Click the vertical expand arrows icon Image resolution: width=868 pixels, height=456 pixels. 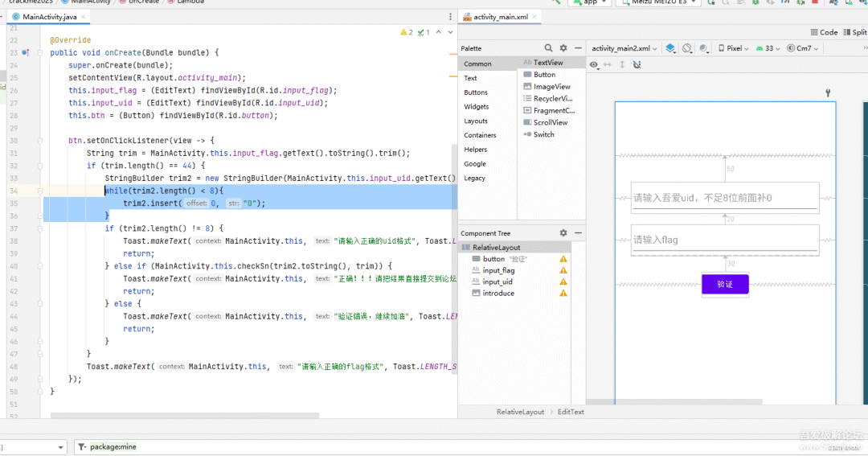pyautogui.click(x=622, y=65)
